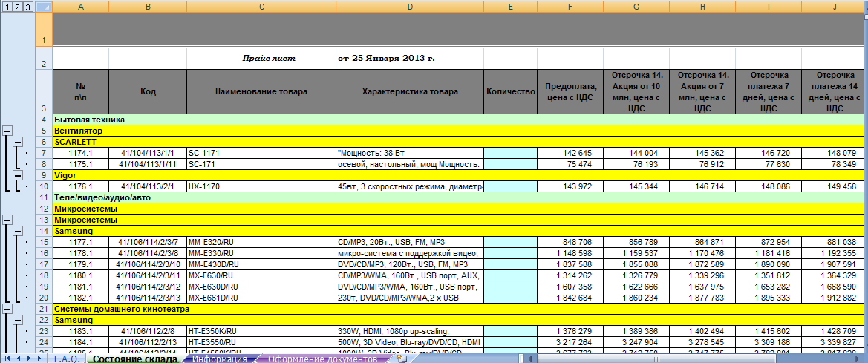This screenshot has width=868, height=363.
Task: Select column G header
Action: coord(636,7)
